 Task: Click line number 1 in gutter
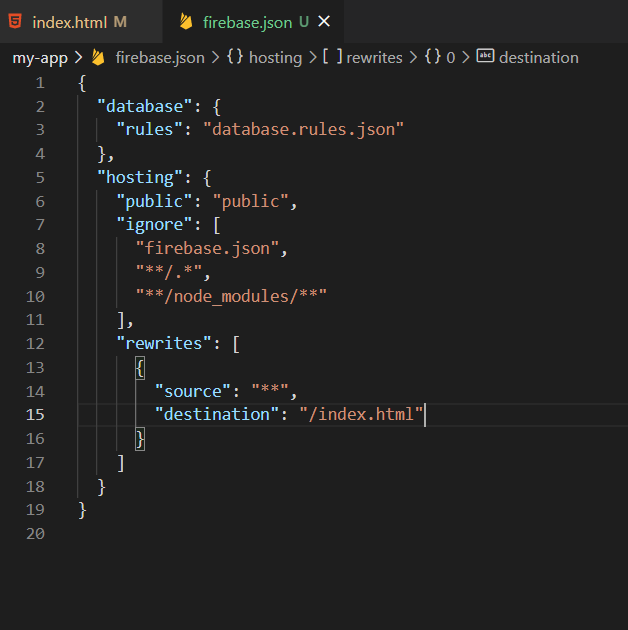click(x=40, y=83)
